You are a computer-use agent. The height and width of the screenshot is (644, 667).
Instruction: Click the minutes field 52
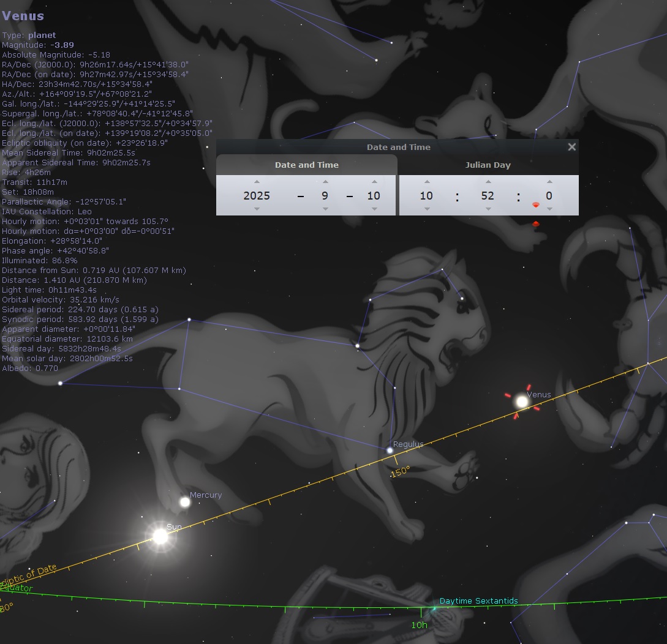coord(488,195)
